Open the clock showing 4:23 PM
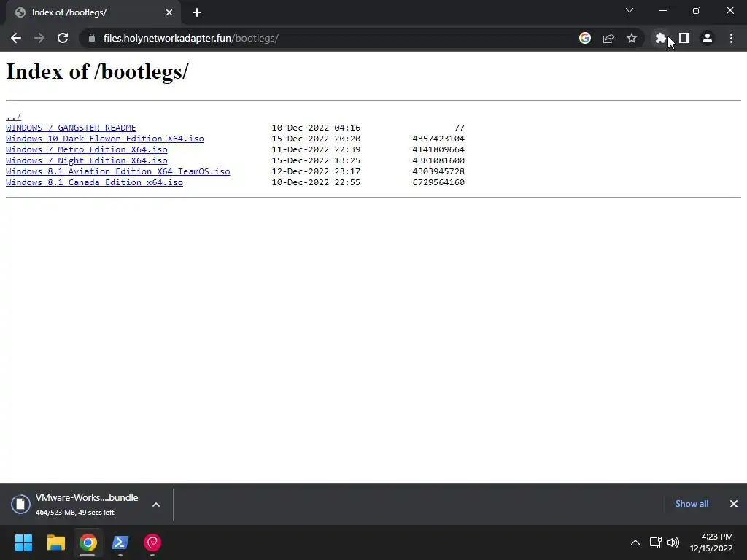The width and height of the screenshot is (747, 560). tap(711, 542)
